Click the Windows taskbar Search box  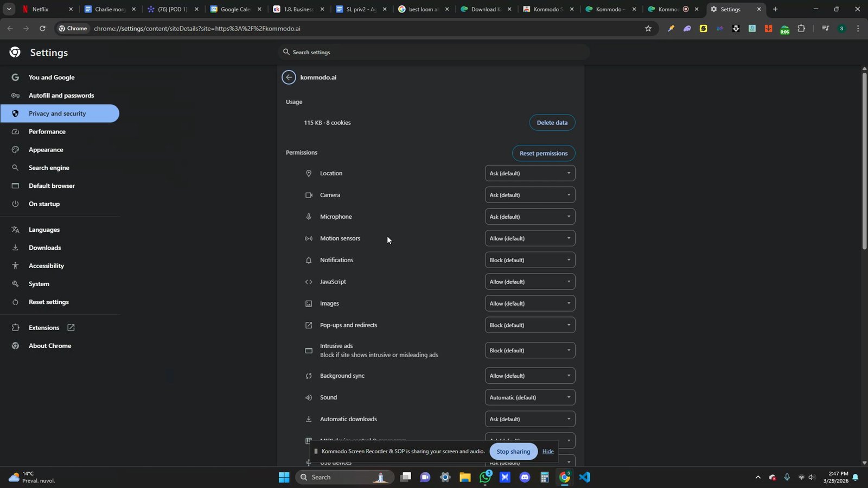[344, 477]
